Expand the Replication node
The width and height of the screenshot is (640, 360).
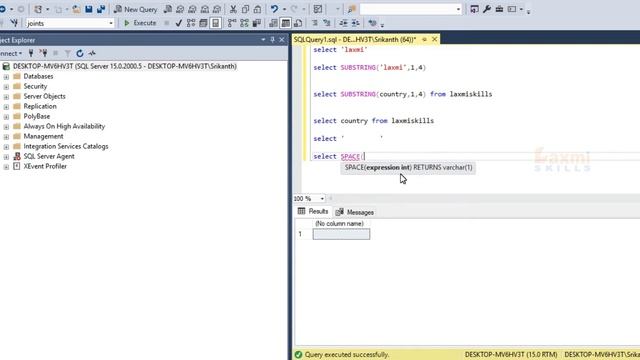(x=6, y=107)
